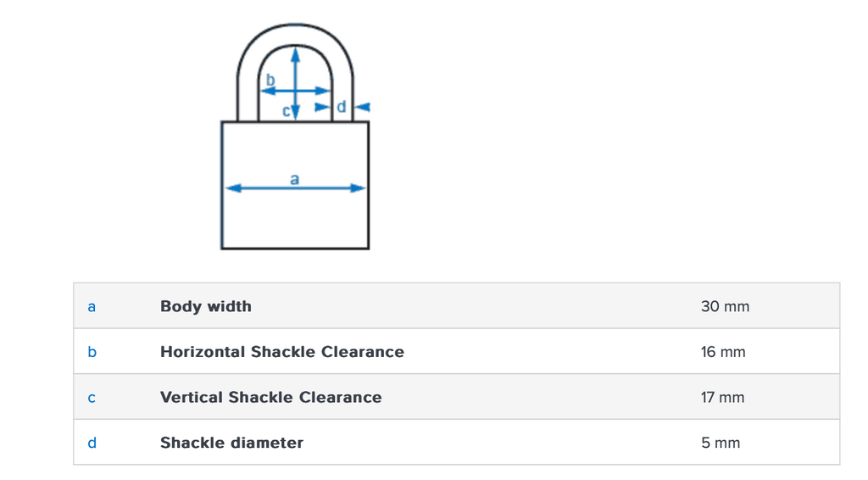868x480 pixels.
Task: Click the 5 mm value
Action: 721,443
